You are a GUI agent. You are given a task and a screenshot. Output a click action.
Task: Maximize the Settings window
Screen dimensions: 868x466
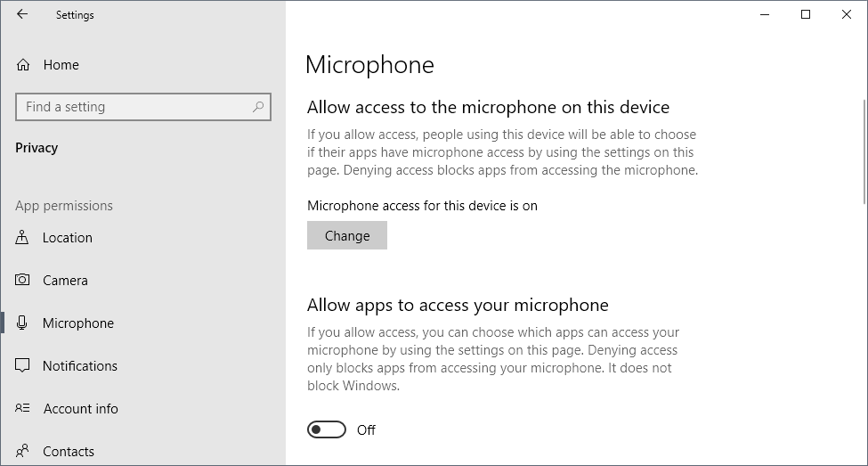coord(806,14)
